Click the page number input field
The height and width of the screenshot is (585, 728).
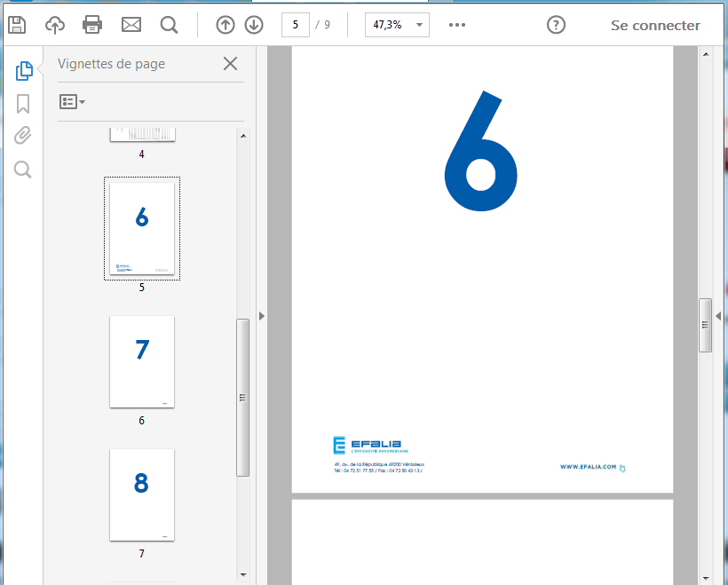[x=295, y=25]
